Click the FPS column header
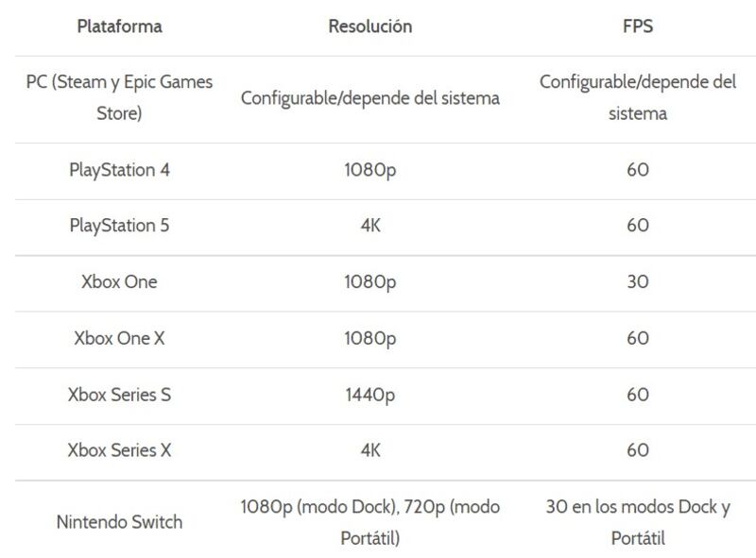 tap(638, 26)
